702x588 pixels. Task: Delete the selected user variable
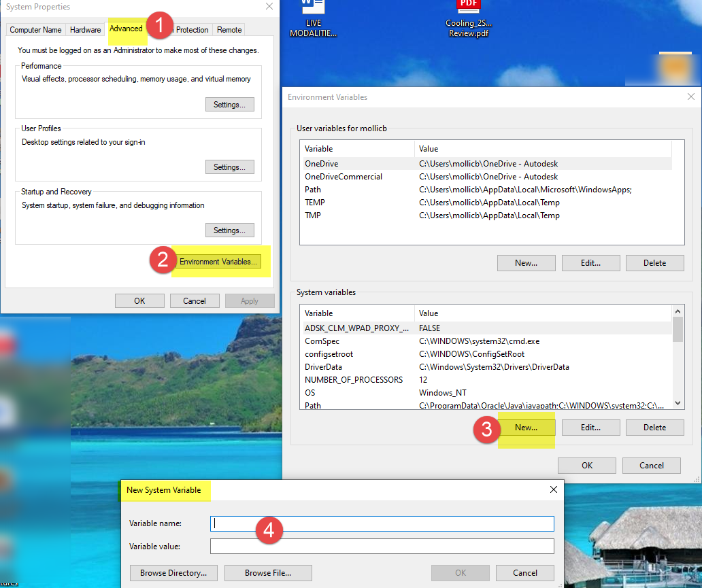[x=654, y=262]
